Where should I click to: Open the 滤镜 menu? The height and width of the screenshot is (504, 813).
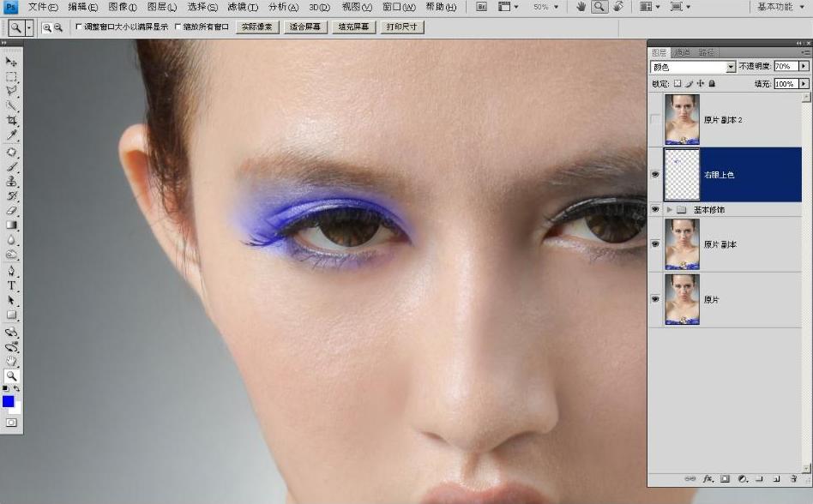(243, 7)
